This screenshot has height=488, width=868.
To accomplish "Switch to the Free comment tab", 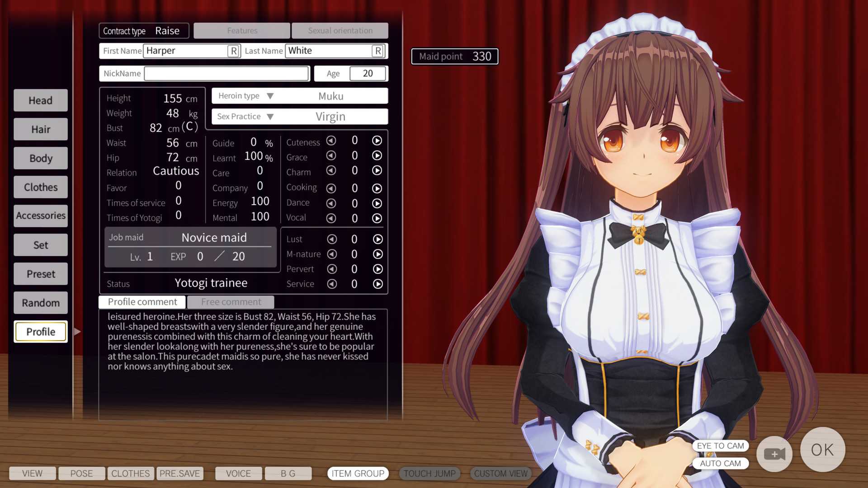I will point(231,302).
